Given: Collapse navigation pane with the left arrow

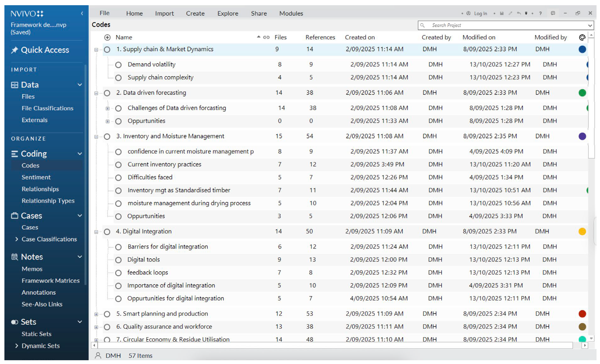Looking at the screenshot, I should tap(82, 13).
